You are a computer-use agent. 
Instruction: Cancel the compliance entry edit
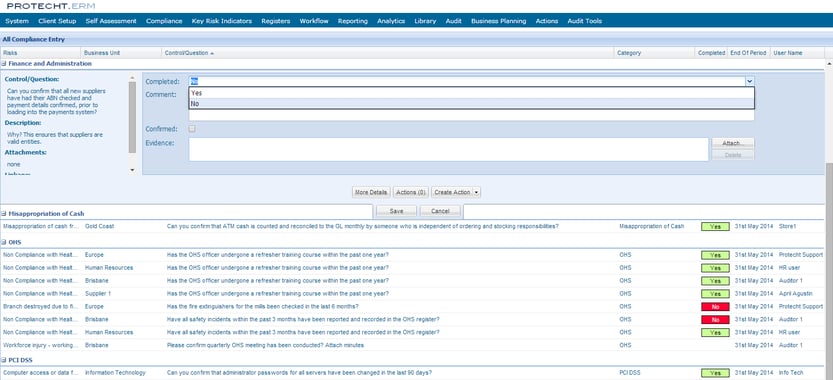440,211
